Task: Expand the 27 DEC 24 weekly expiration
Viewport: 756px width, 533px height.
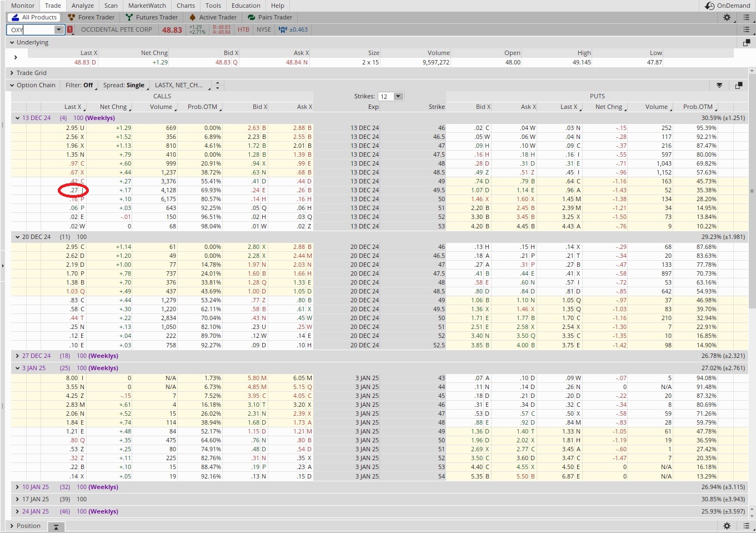Action: pos(18,356)
